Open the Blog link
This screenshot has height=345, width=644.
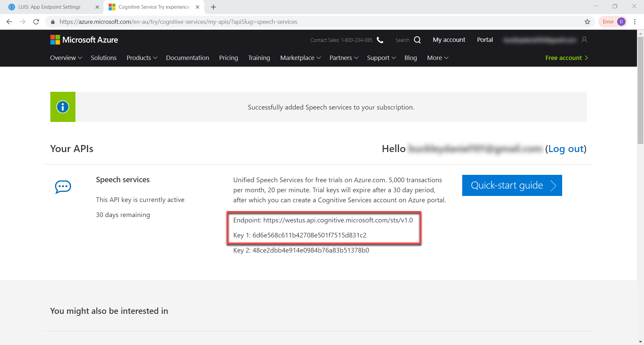click(x=411, y=58)
